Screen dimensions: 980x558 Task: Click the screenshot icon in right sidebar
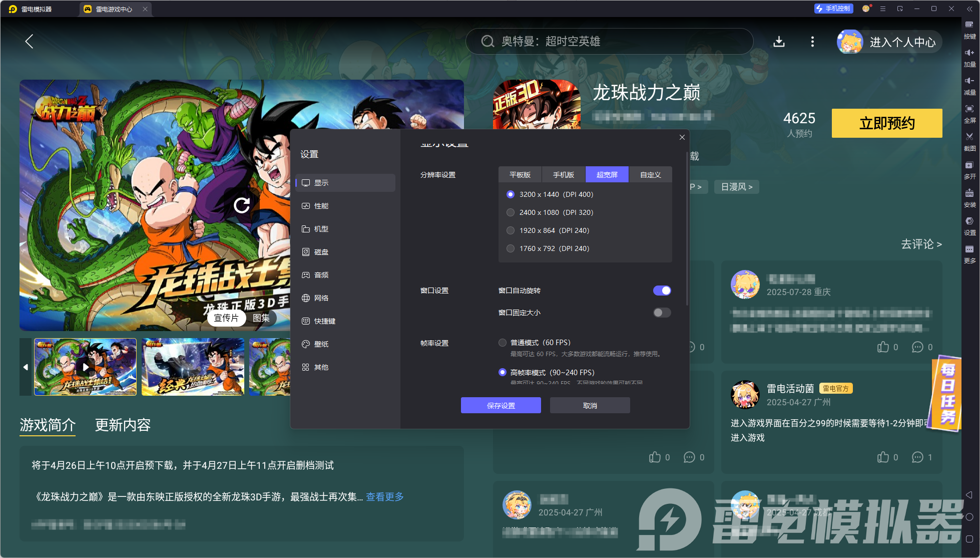tap(969, 137)
